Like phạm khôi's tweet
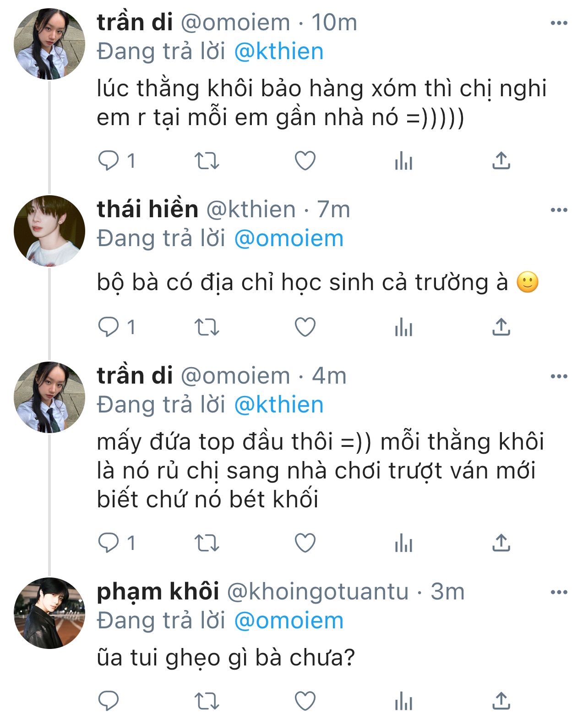588x720 pixels. coord(305,701)
